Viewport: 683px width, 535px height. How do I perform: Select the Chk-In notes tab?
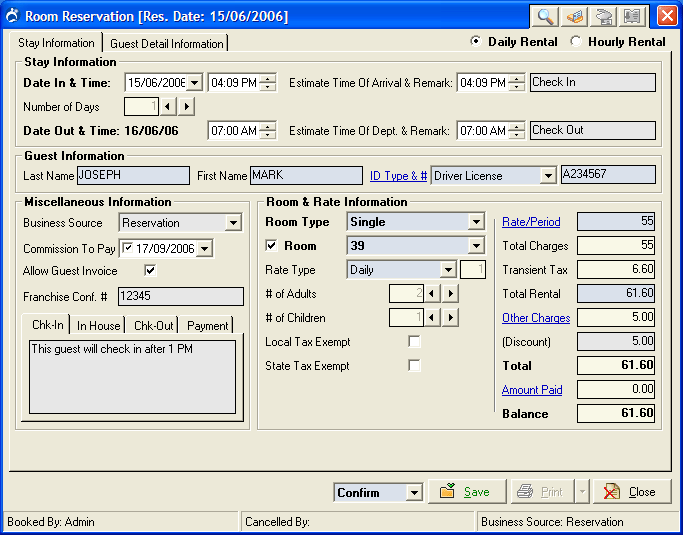pyautogui.click(x=47, y=325)
